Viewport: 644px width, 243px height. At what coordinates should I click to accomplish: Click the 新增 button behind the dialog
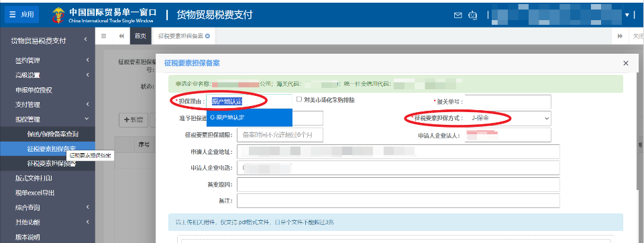[133, 119]
